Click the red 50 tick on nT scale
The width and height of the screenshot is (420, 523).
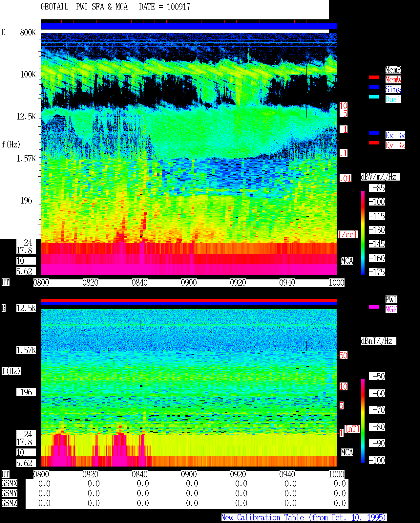point(343,355)
